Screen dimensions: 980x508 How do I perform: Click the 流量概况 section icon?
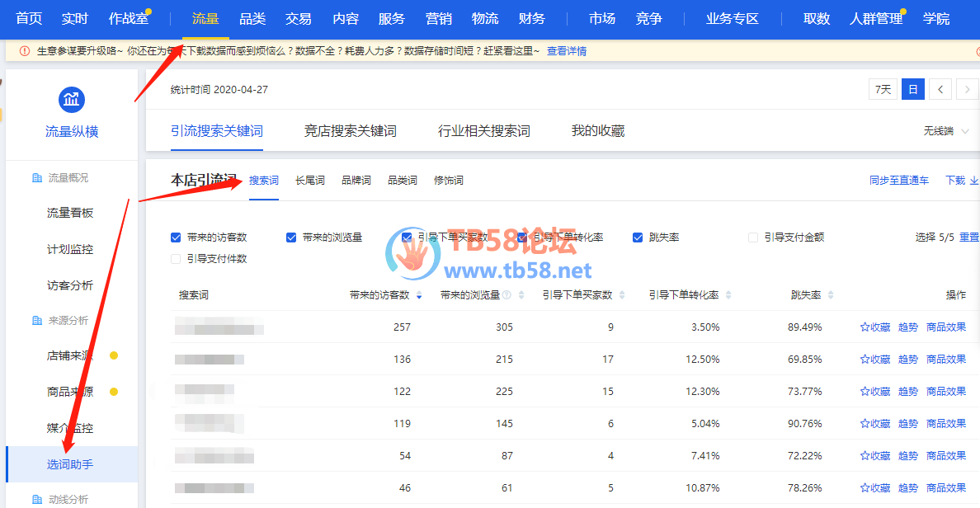(x=37, y=178)
